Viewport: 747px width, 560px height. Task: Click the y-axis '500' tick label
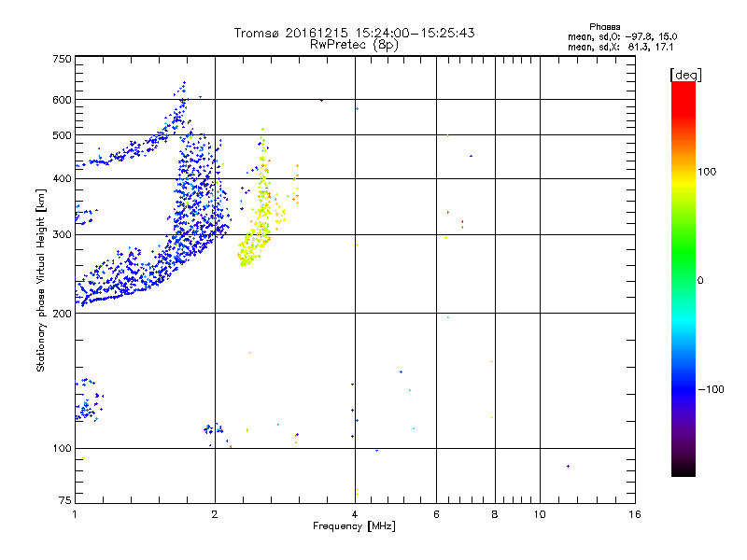pyautogui.click(x=62, y=135)
